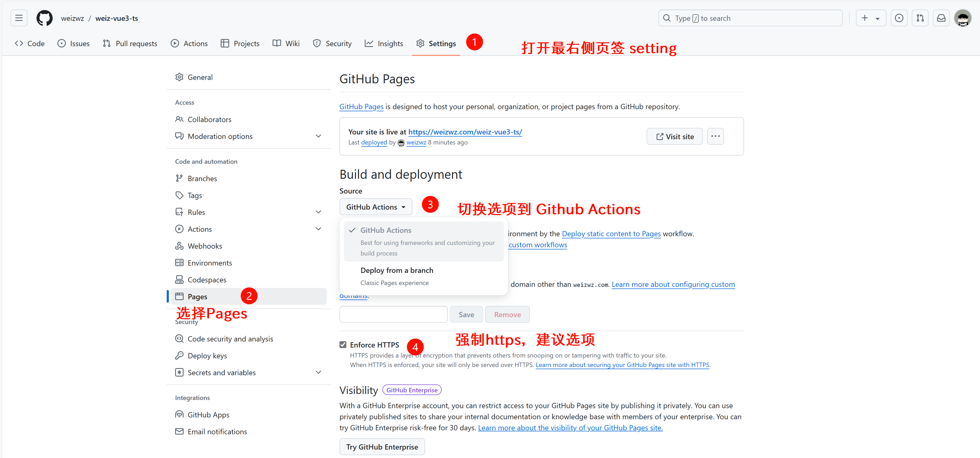980x458 pixels.
Task: Open the create new dropdown next to plus icon
Action: pyautogui.click(x=877, y=18)
